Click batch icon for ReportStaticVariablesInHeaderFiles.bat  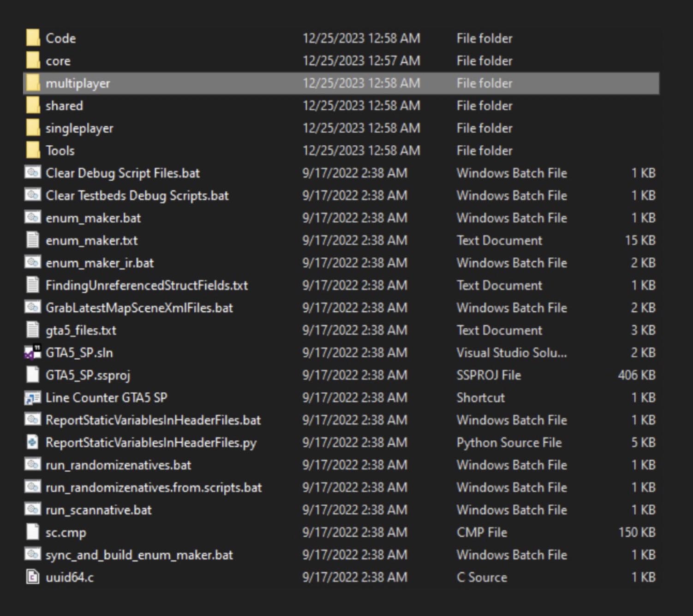click(x=33, y=420)
